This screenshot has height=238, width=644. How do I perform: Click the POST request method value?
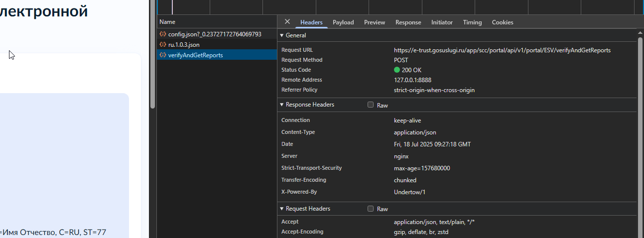click(401, 60)
